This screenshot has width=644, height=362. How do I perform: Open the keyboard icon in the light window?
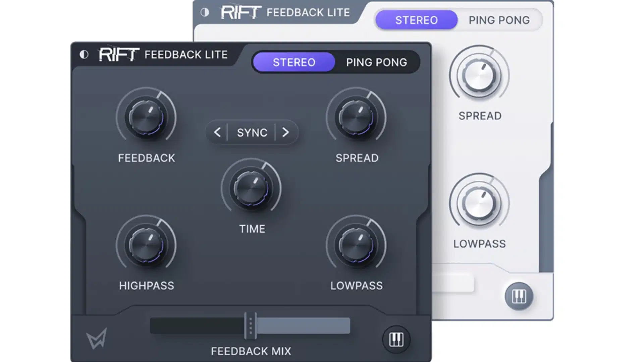pos(519,296)
